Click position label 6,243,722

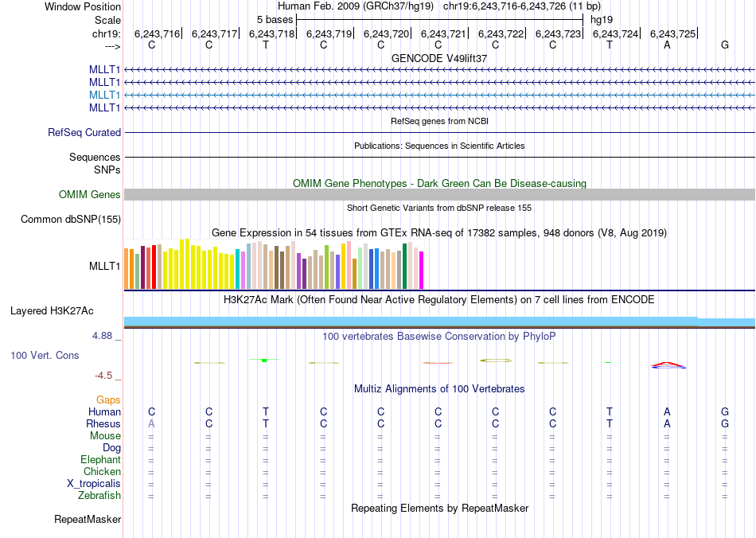pos(501,33)
